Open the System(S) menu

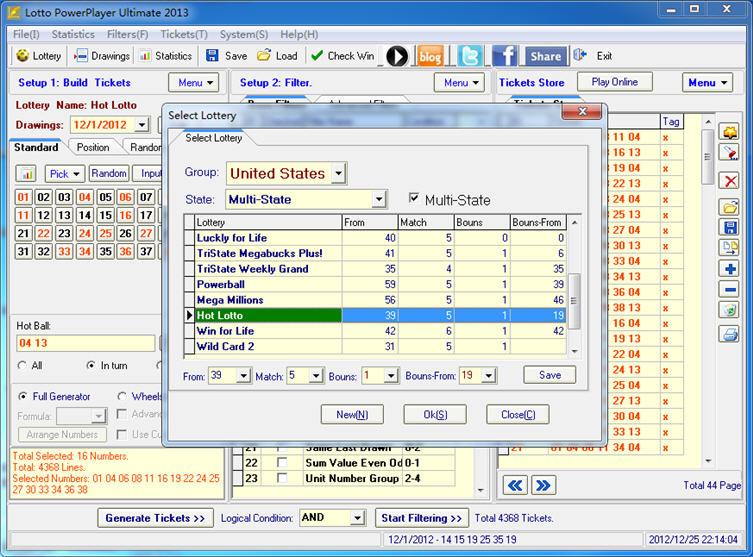244,34
